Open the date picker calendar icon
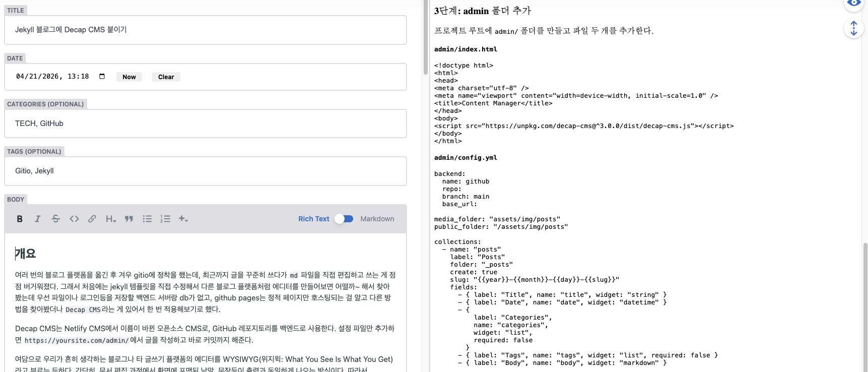 [x=102, y=77]
